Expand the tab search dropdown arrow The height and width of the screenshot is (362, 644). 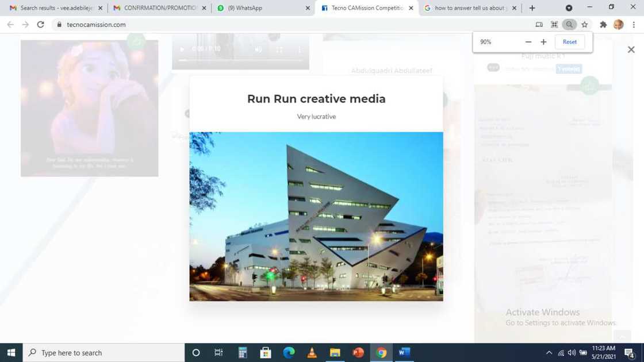coord(569,8)
